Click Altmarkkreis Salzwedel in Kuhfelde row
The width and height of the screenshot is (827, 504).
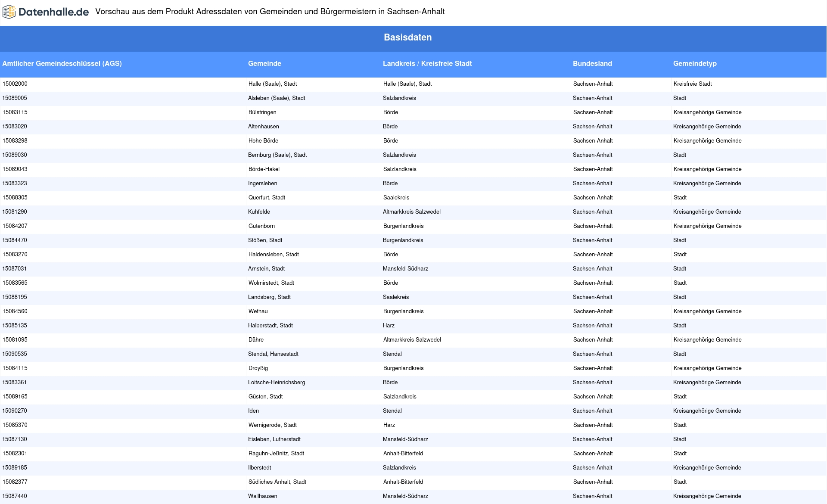[412, 212]
